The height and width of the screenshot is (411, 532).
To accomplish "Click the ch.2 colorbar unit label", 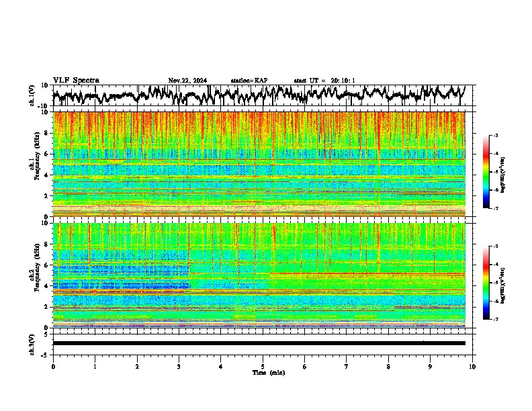I will (502, 285).
